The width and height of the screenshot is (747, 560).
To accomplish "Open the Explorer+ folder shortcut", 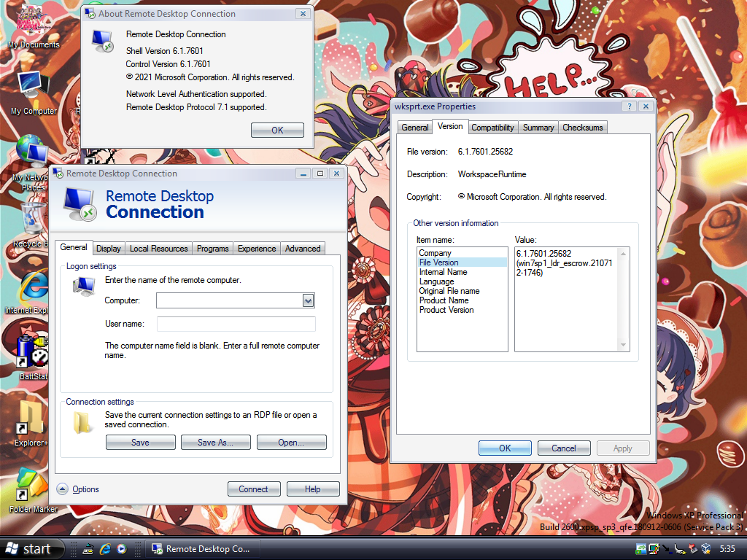I will 31,424.
